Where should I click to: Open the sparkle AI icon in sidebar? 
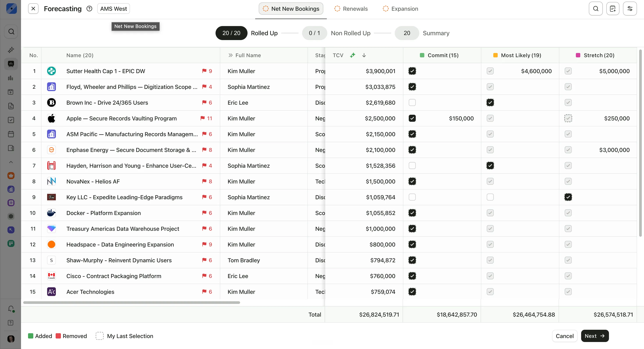11,50
